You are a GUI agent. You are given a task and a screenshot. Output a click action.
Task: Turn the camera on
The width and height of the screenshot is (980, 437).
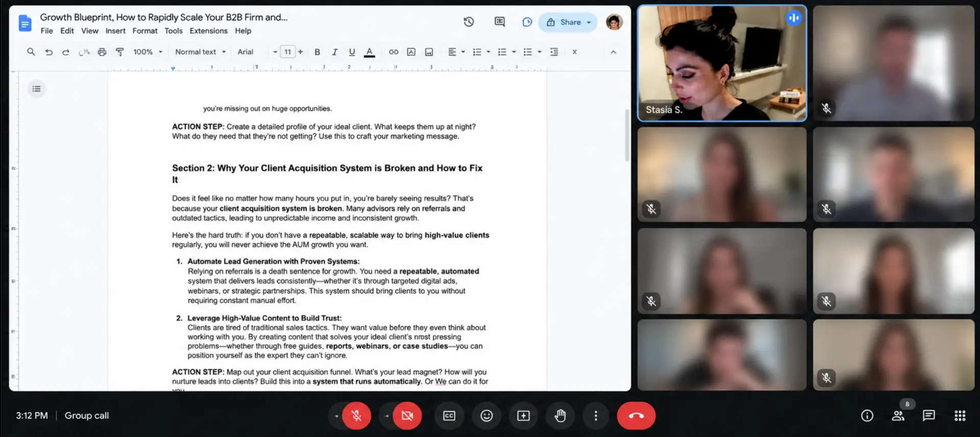pyautogui.click(x=407, y=416)
